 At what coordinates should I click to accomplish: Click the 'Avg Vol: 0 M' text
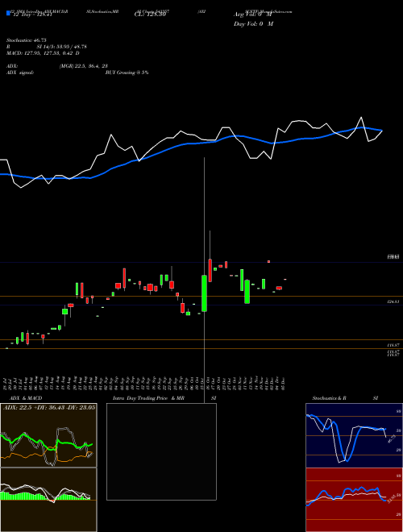coord(254,15)
